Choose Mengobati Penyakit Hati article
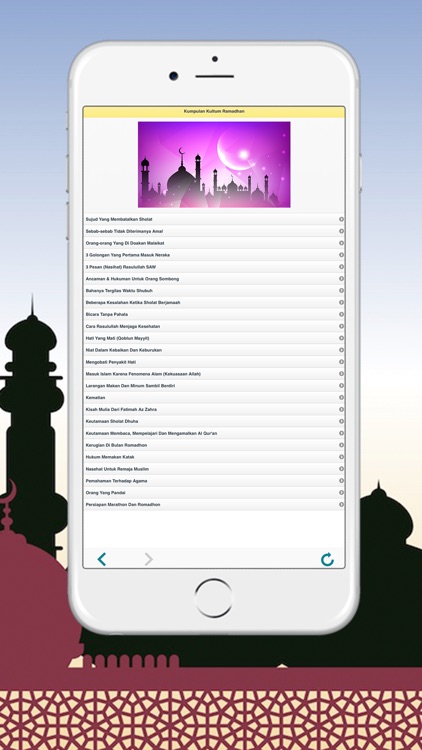 214,362
